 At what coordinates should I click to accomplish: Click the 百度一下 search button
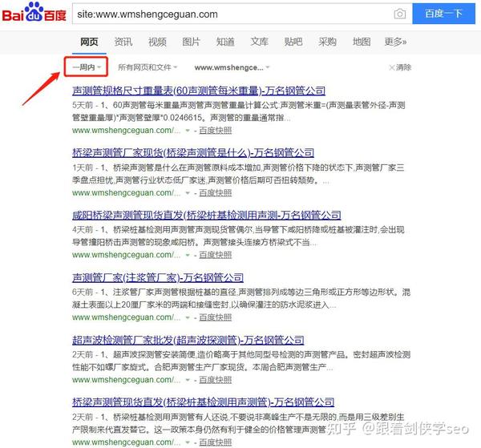coord(443,14)
